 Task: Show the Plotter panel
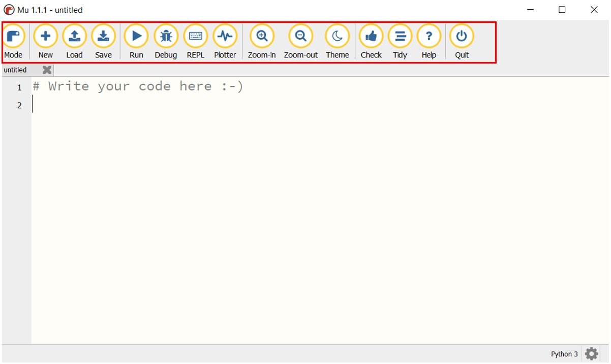pos(225,41)
